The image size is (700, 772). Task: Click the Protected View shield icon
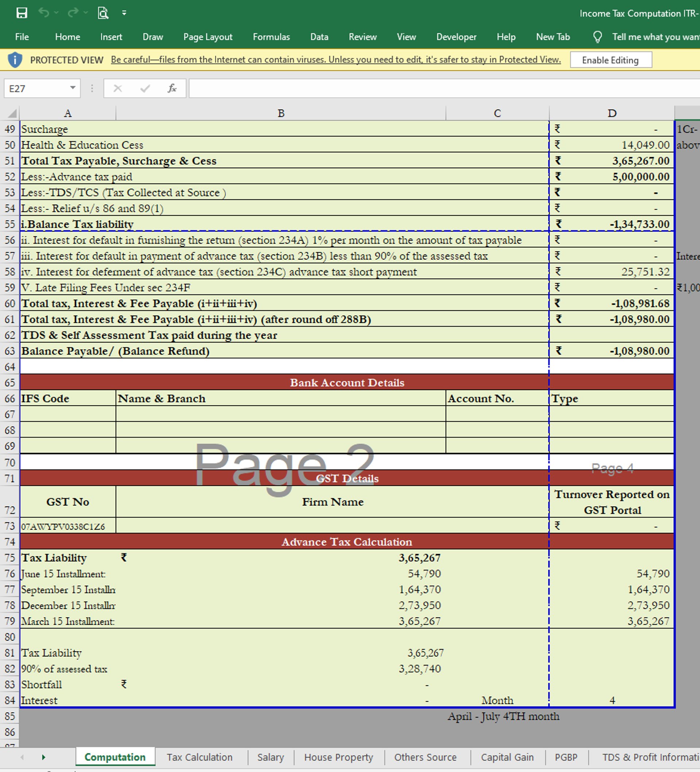[x=15, y=60]
